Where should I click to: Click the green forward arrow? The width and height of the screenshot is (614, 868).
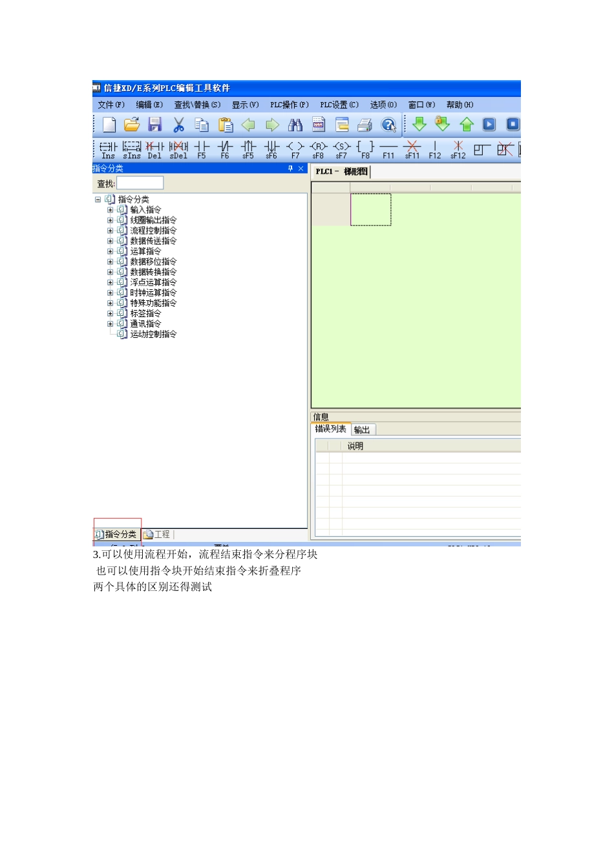pyautogui.click(x=272, y=125)
